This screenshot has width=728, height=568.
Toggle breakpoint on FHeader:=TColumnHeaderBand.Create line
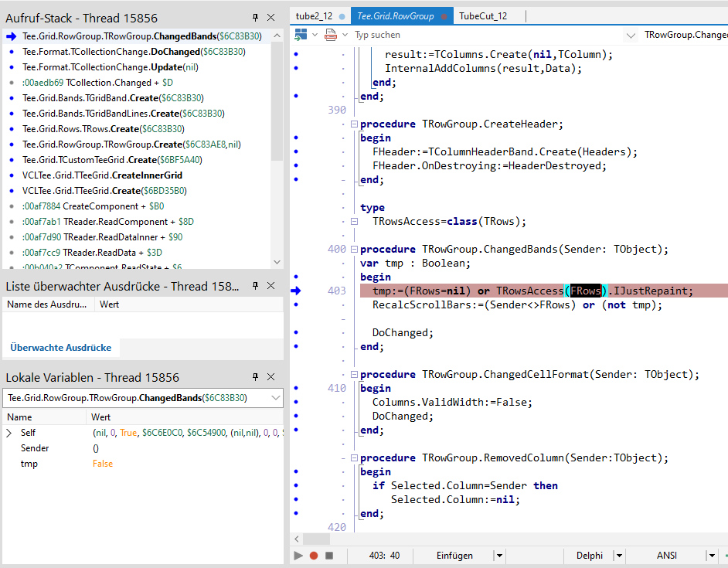pyautogui.click(x=296, y=151)
